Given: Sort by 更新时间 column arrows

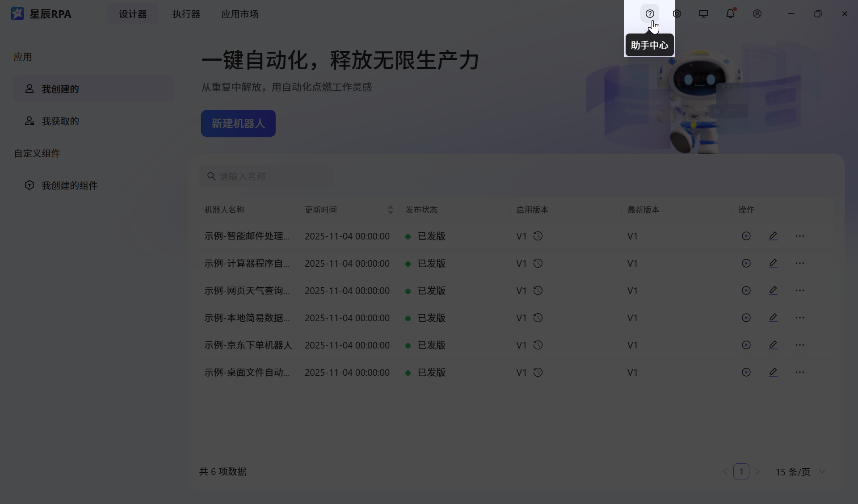Looking at the screenshot, I should click(x=390, y=210).
